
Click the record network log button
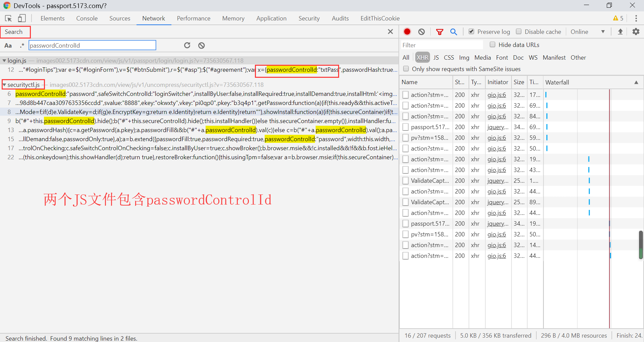407,32
